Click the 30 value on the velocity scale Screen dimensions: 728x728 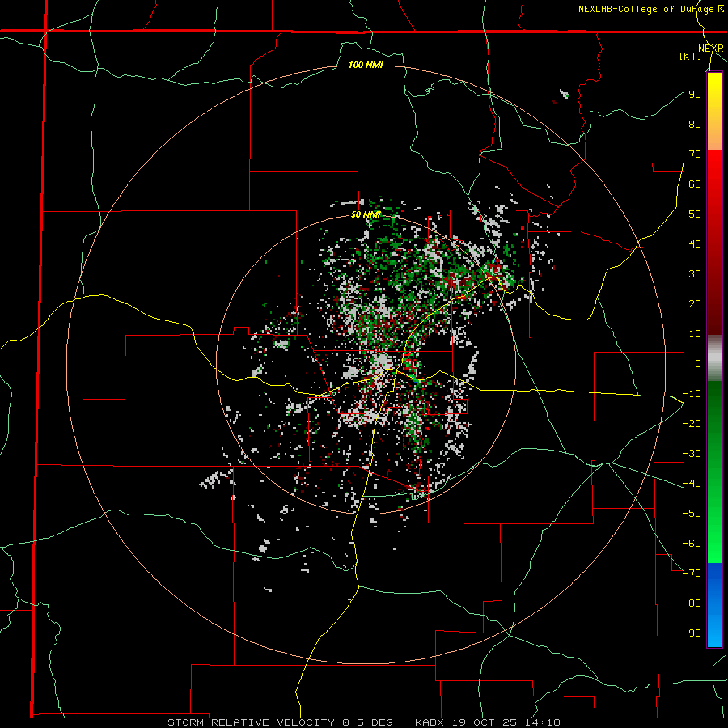click(x=695, y=274)
